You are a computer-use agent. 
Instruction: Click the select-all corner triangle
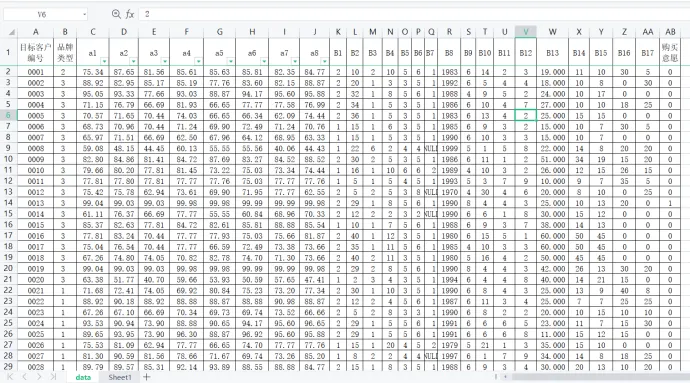coord(11,32)
